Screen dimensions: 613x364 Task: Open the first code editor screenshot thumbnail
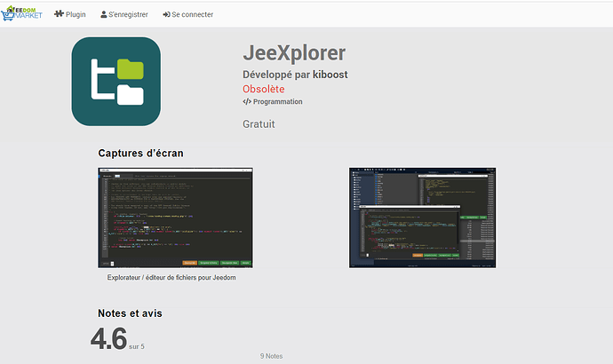176,218
